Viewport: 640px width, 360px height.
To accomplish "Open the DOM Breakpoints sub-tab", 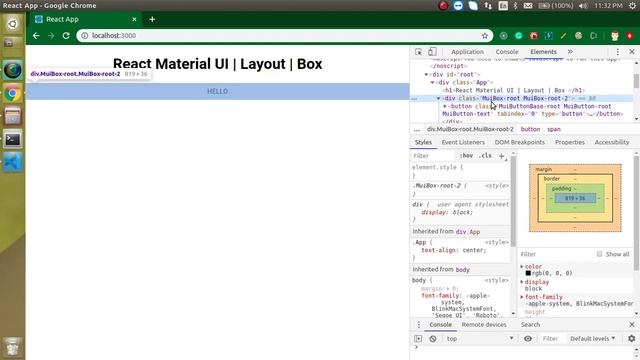I will (520, 142).
